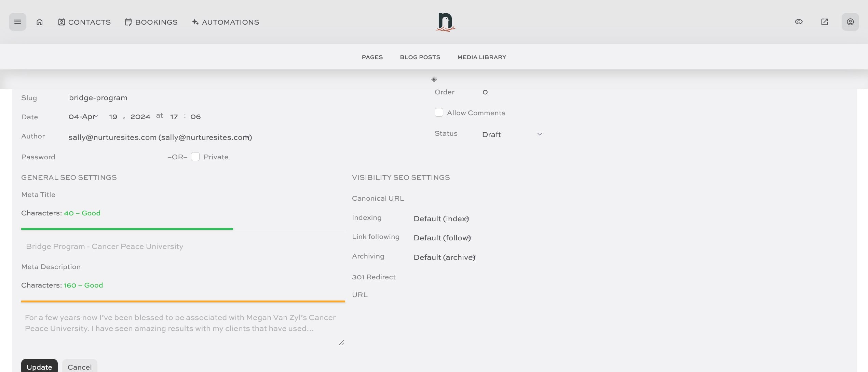Open the account profile menu
Viewport: 868px width, 372px height.
850,22
